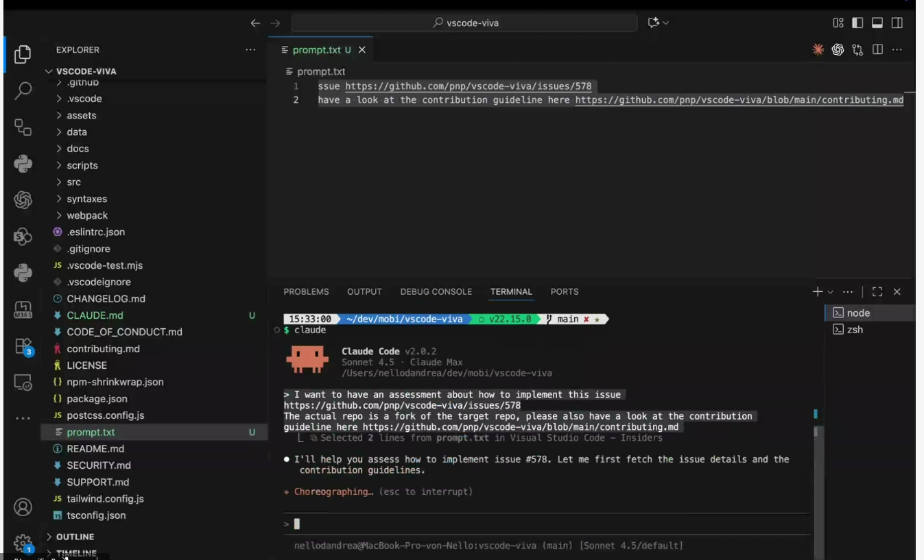The image size is (924, 560).
Task: Open the new terminal launch profile dropdown
Action: 831,291
